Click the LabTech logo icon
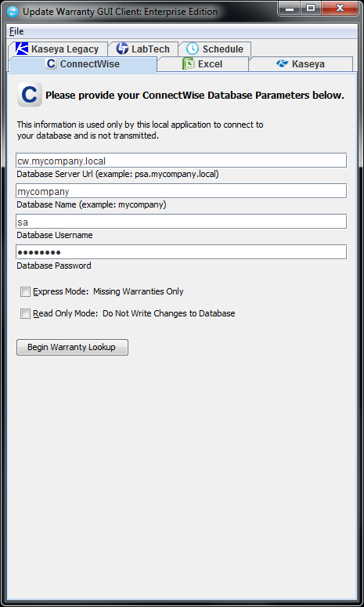 [x=122, y=49]
